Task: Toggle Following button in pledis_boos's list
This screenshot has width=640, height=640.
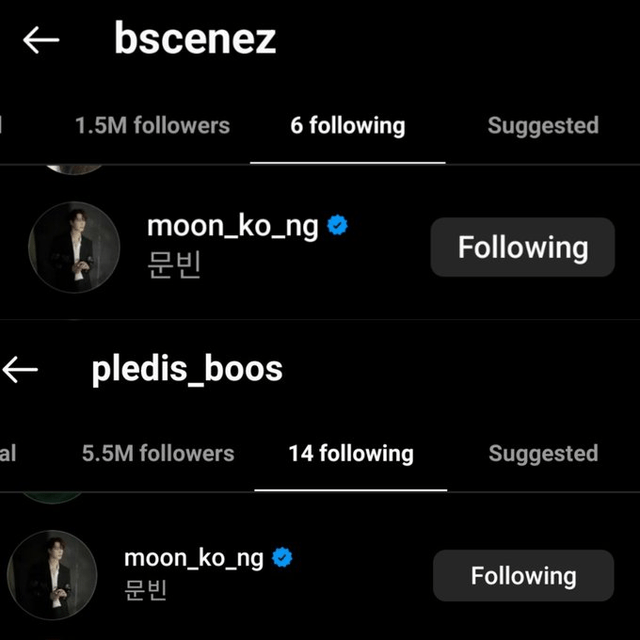Action: [x=523, y=576]
